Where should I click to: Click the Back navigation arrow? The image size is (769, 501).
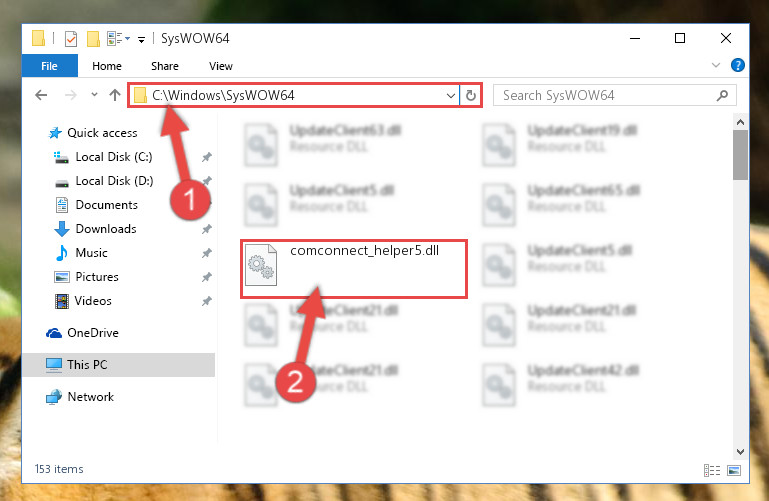(x=41, y=95)
